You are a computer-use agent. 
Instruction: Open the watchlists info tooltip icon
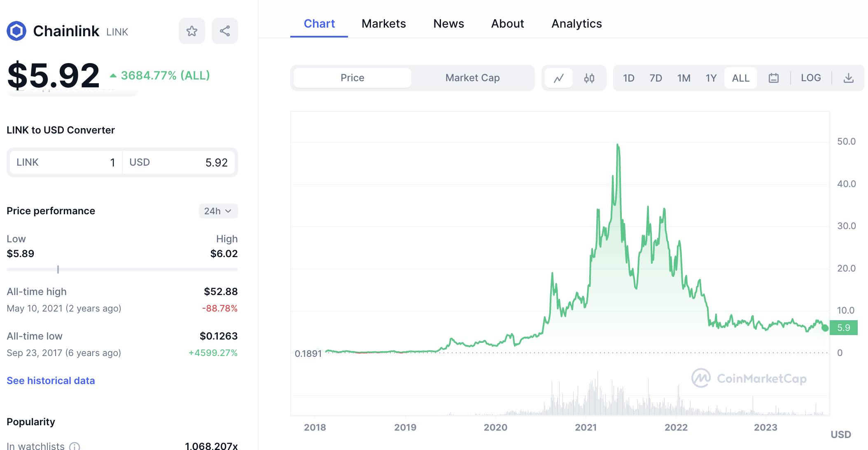click(75, 446)
